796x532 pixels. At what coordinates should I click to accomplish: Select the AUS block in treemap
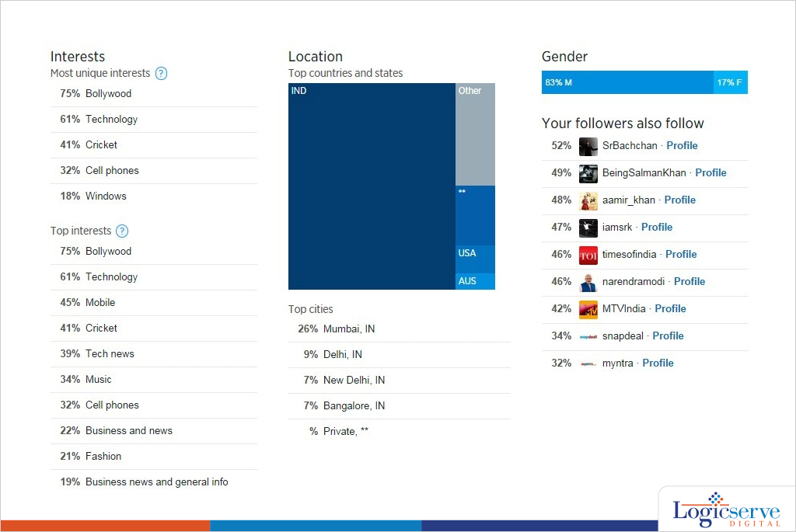pos(475,281)
